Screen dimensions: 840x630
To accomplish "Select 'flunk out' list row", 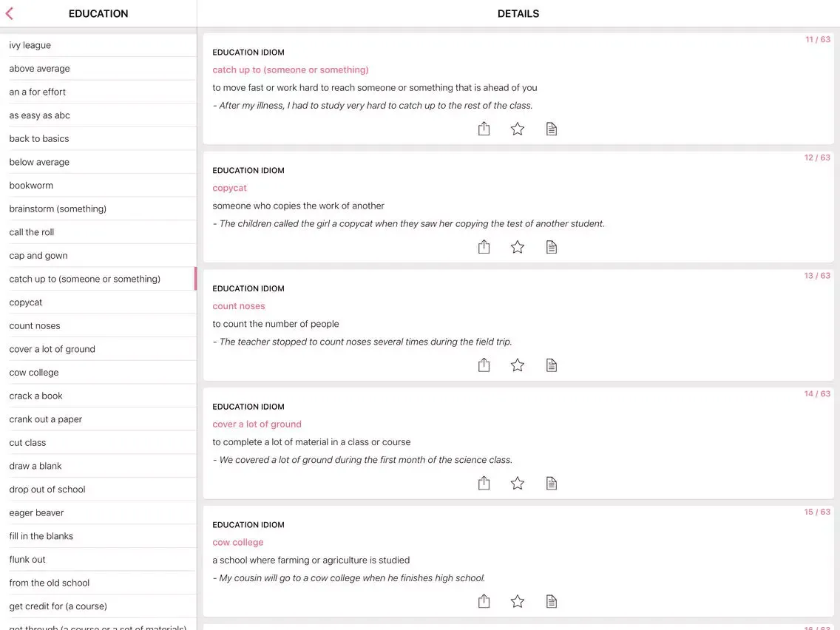I will tap(98, 560).
